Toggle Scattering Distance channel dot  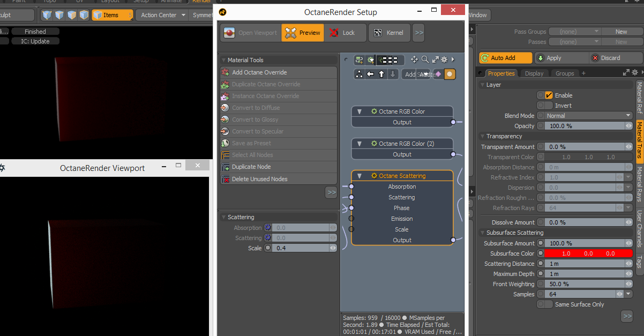click(541, 264)
